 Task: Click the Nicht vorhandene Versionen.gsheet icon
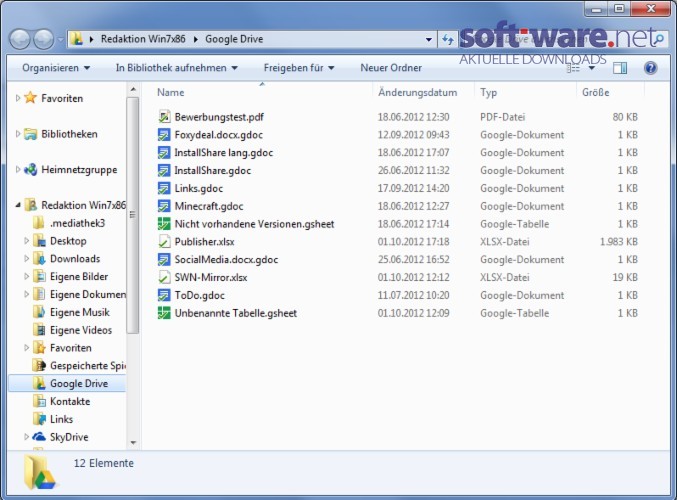[164, 224]
